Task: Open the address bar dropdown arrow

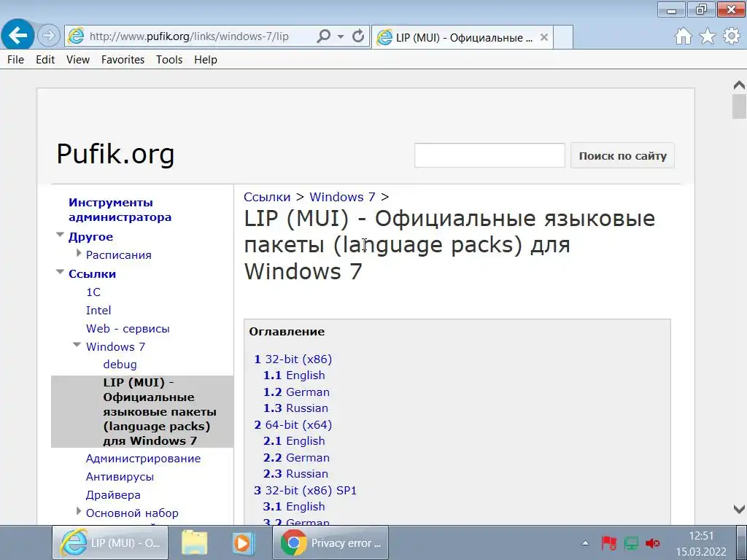Action: (341, 36)
